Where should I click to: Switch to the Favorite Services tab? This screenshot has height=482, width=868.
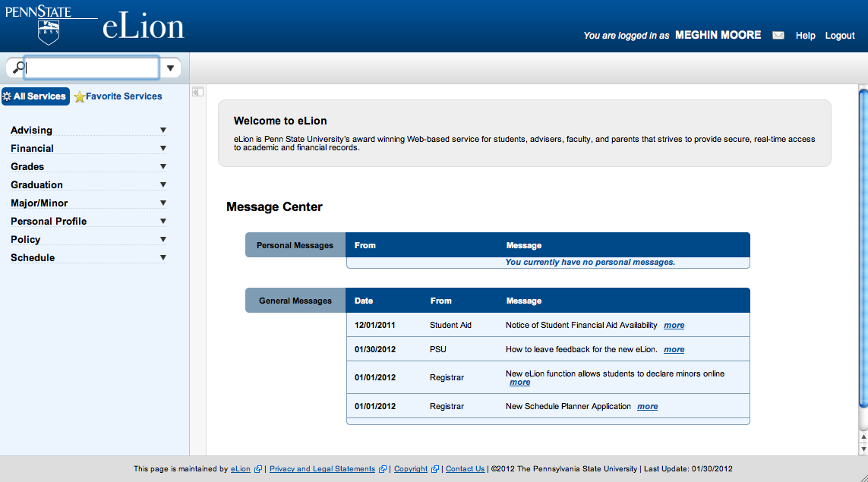point(123,96)
